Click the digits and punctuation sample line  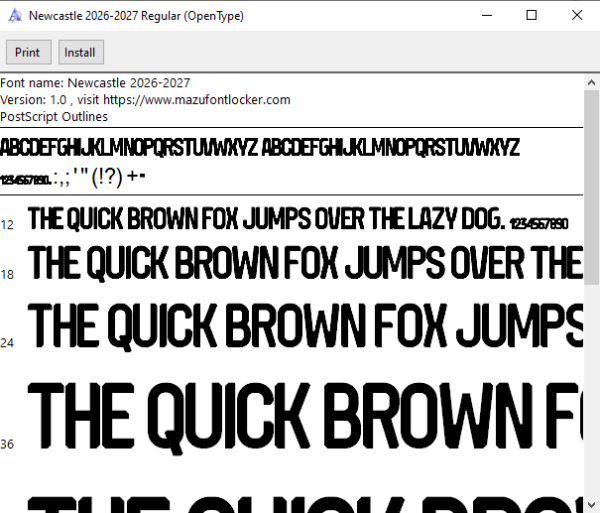[x=73, y=177]
